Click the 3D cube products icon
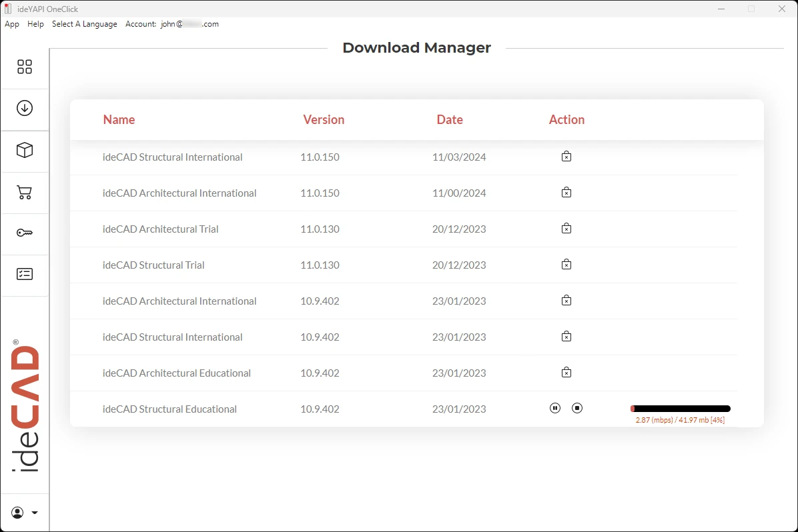The width and height of the screenshot is (798, 532). [x=25, y=151]
